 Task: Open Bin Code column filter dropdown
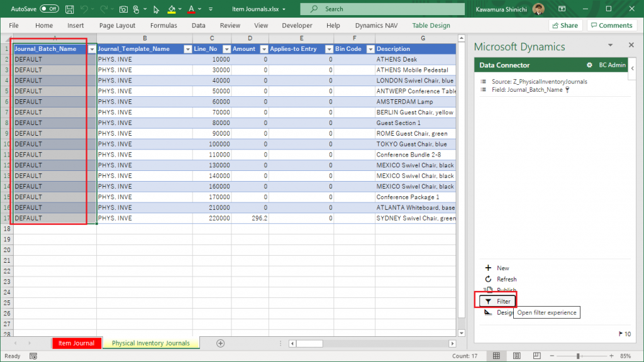(370, 49)
